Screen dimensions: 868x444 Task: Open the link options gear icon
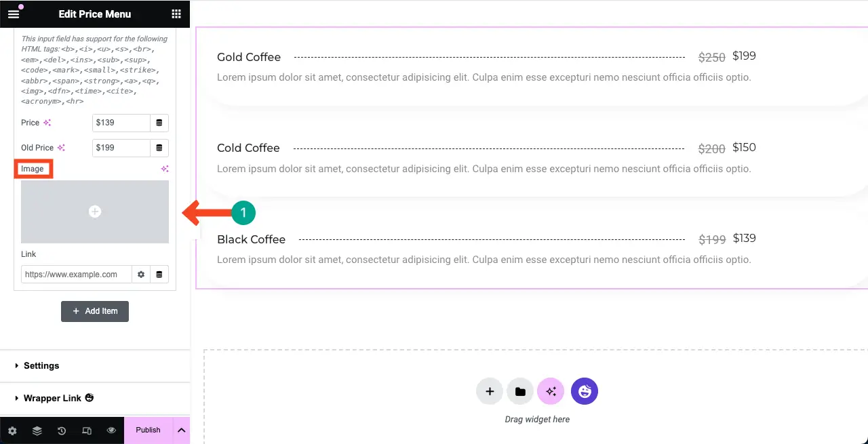tap(141, 275)
